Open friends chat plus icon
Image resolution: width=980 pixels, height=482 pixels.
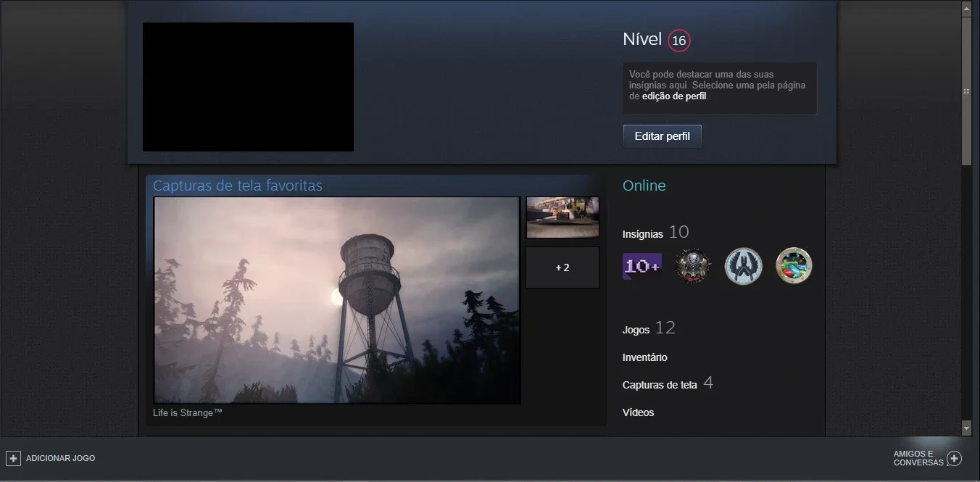coord(955,458)
